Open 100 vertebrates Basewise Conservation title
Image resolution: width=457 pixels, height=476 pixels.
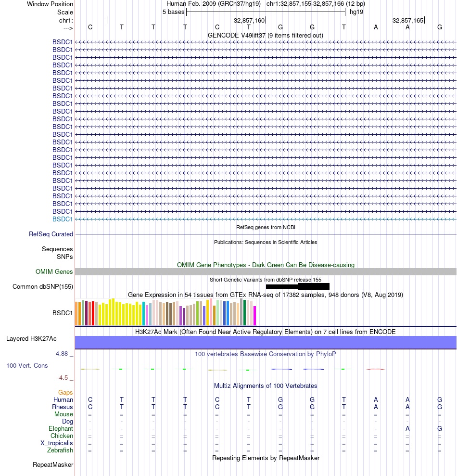265,354
